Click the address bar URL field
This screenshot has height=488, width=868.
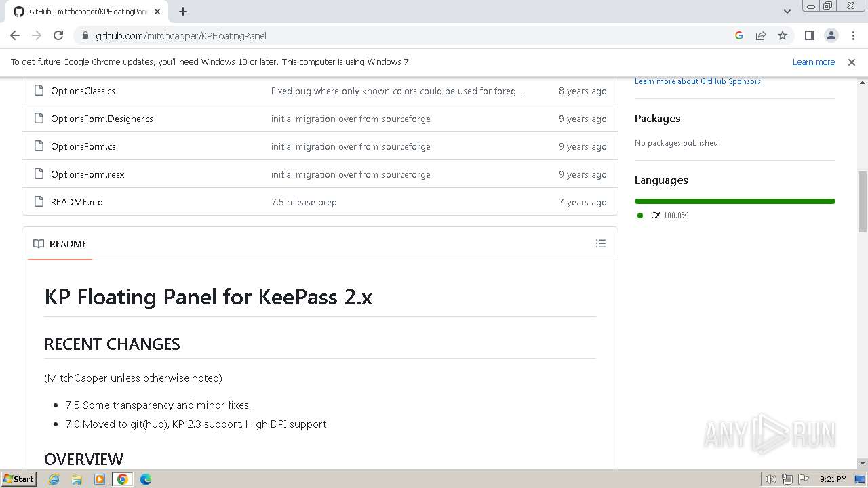point(407,35)
